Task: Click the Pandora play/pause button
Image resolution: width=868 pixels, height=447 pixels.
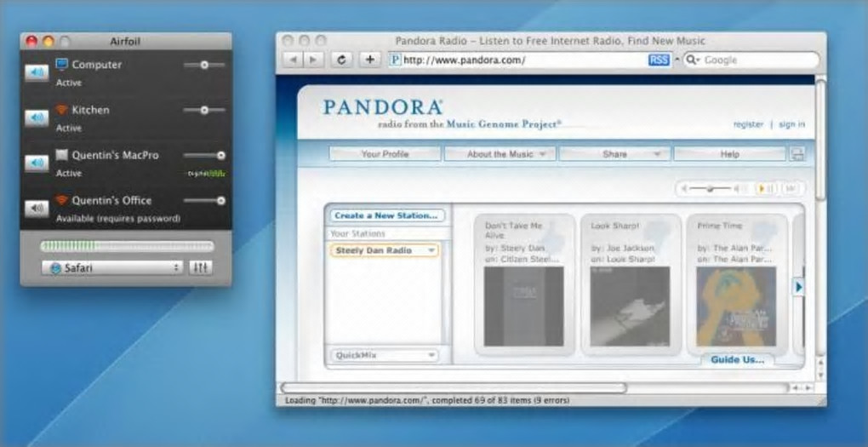Action: (767, 189)
